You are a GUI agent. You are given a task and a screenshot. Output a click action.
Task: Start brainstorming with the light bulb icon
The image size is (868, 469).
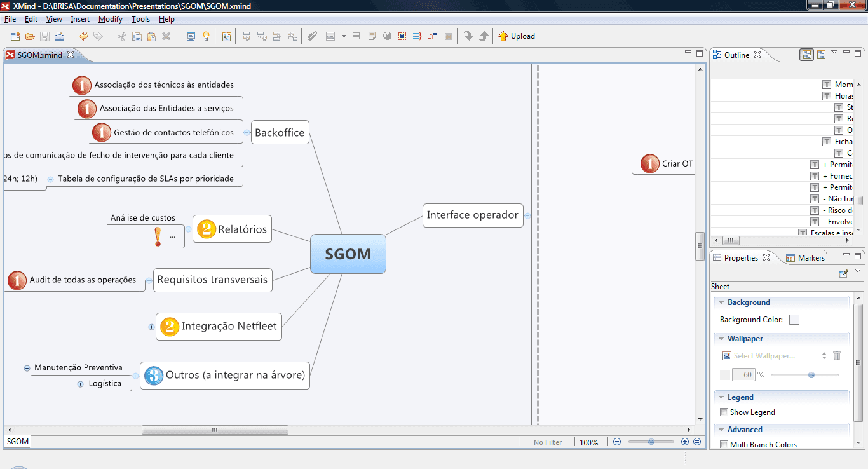click(x=206, y=36)
